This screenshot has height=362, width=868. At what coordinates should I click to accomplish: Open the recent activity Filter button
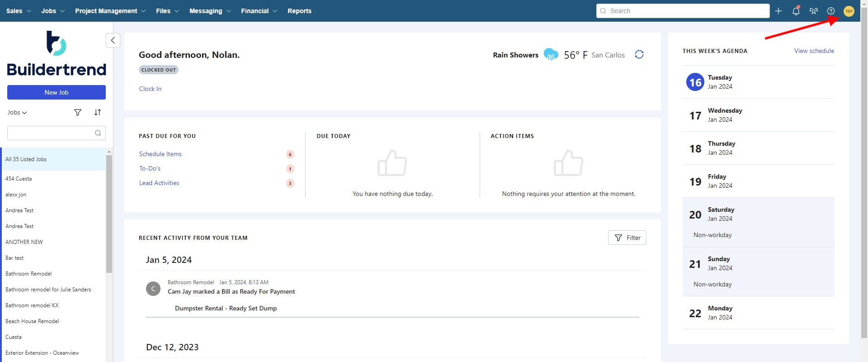point(627,238)
